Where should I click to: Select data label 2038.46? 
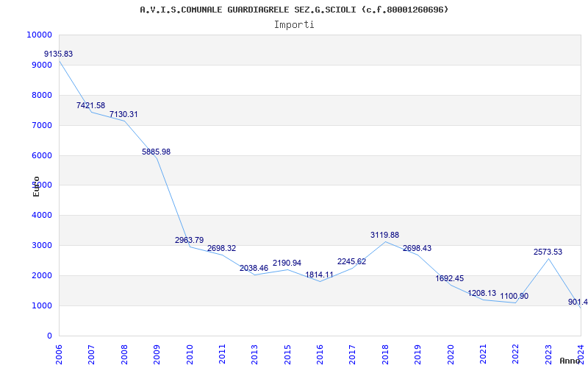pos(254,268)
